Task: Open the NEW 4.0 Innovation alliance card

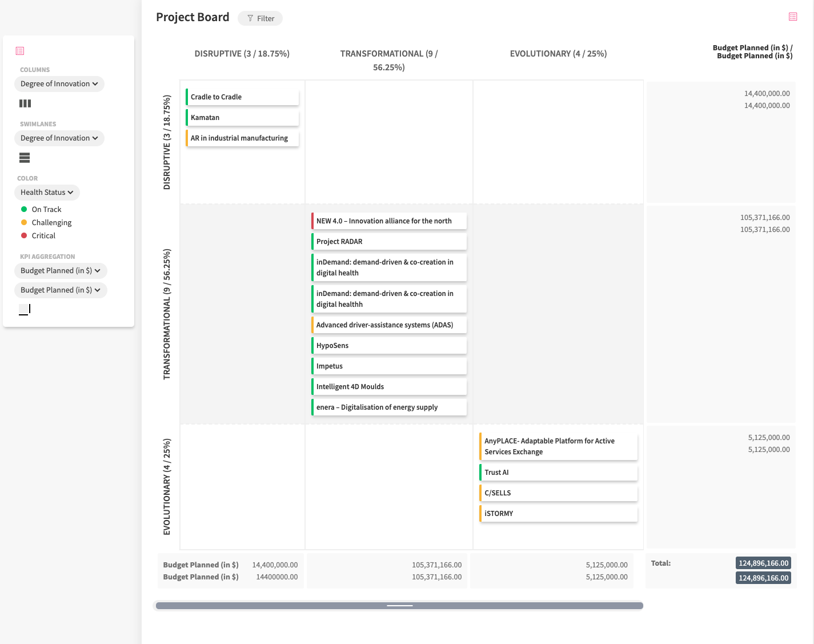Action: pos(388,221)
